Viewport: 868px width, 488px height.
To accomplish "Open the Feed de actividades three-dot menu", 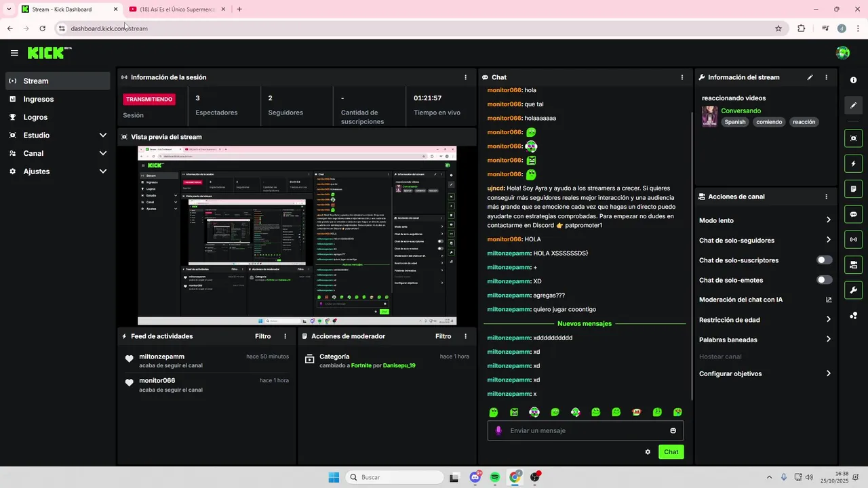I will click(x=285, y=336).
